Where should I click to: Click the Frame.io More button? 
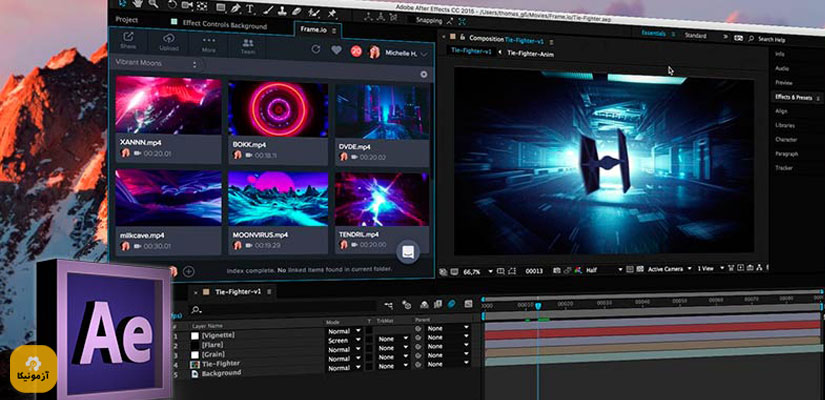click(x=209, y=45)
